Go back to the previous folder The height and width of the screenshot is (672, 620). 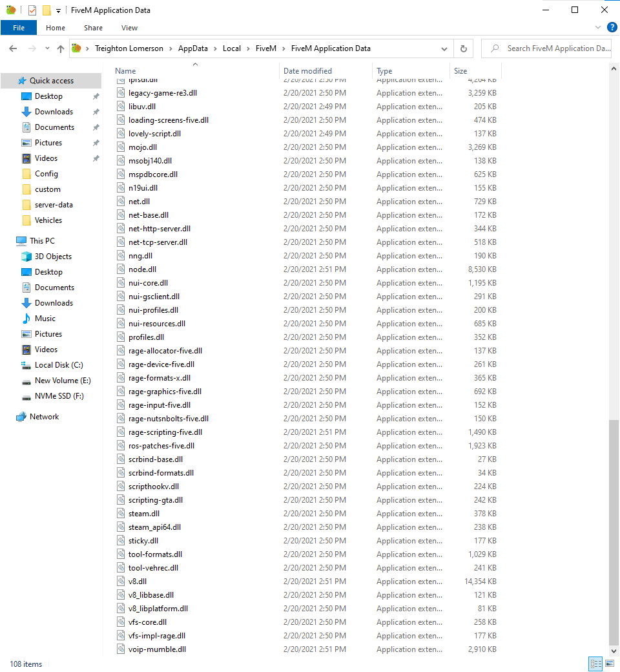pos(13,48)
